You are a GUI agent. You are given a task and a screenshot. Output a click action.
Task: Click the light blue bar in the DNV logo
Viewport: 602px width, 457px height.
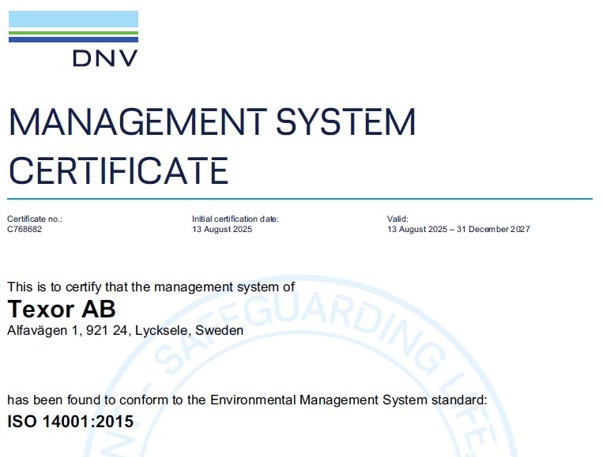pos(73,19)
